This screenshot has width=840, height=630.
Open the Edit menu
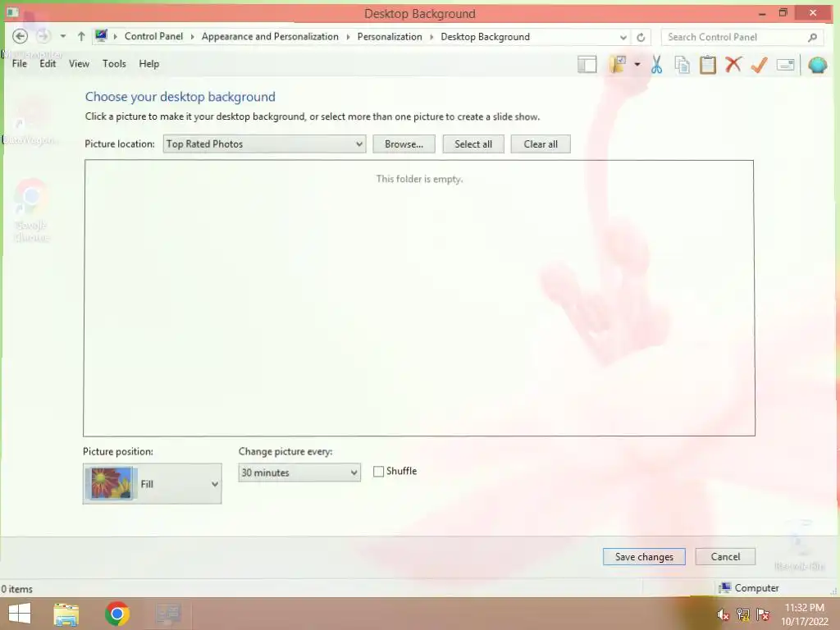click(x=48, y=64)
